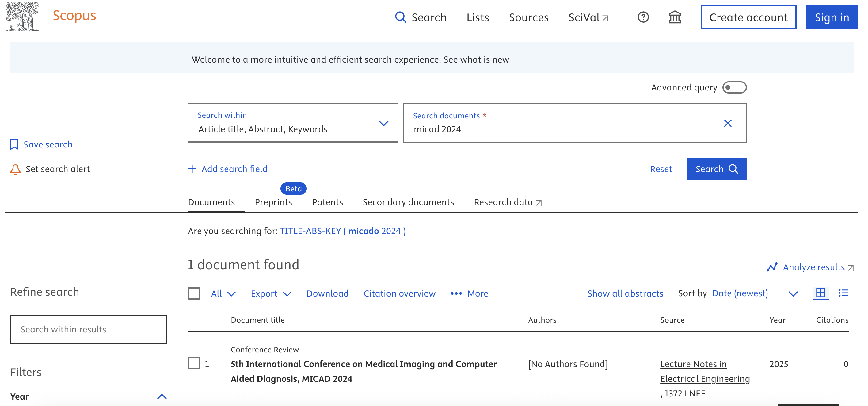
Task: Click the Year column header
Action: coord(777,320)
